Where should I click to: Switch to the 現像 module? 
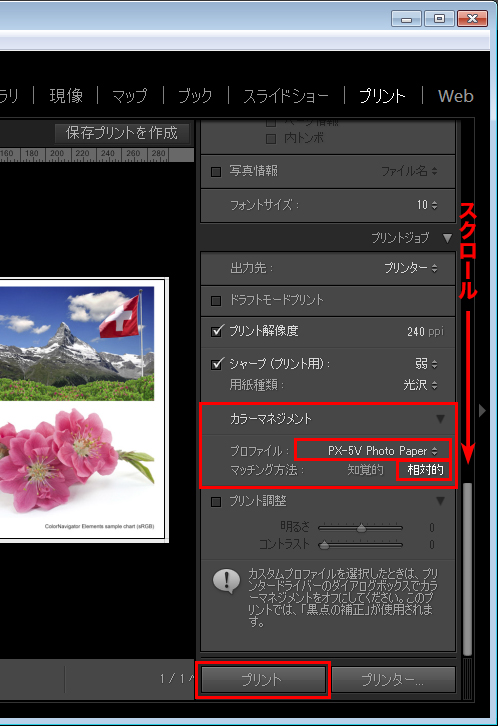point(66,96)
